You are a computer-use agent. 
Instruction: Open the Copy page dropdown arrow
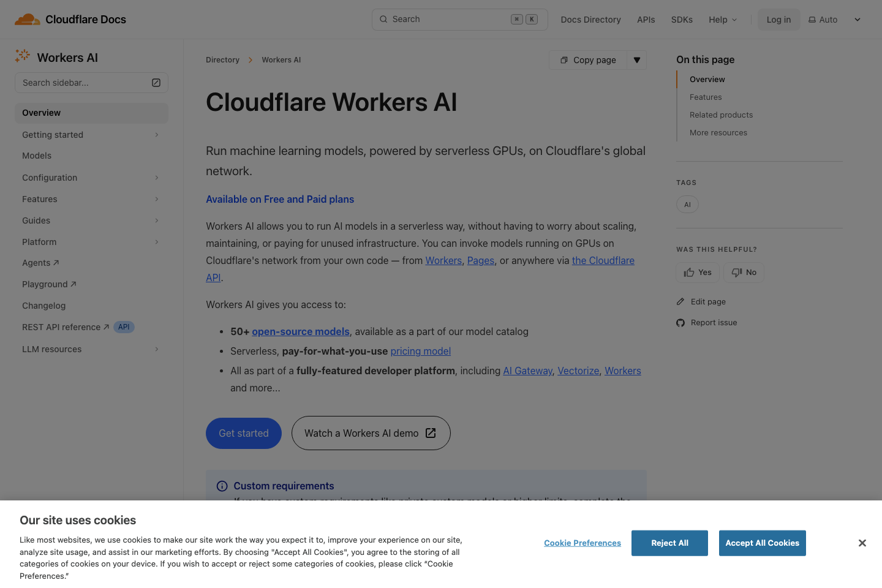(x=637, y=60)
